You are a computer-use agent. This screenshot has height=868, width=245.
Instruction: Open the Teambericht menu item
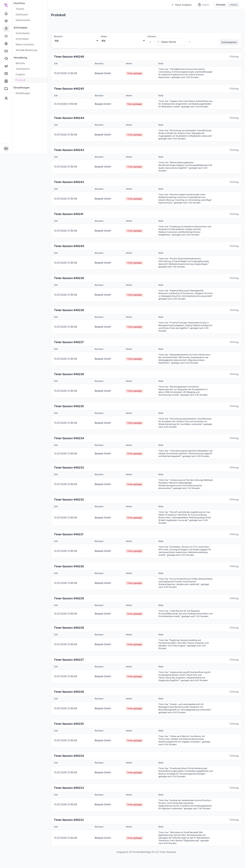point(23,69)
